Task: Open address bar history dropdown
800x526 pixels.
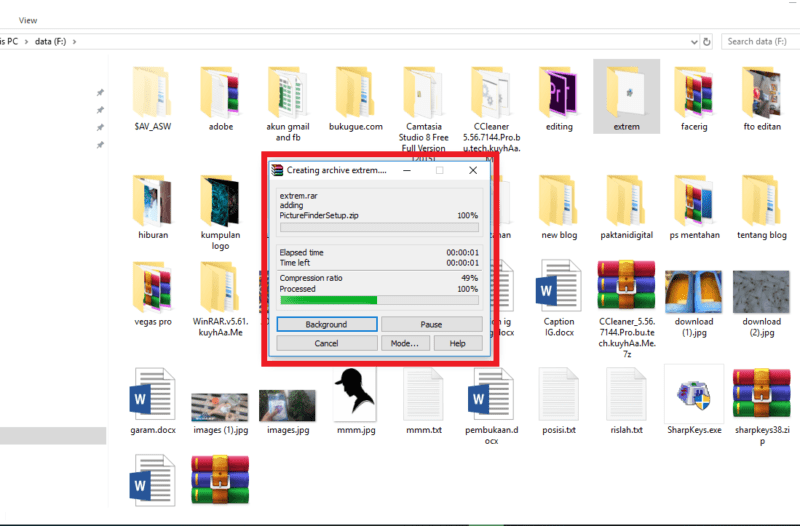Action: (694, 42)
